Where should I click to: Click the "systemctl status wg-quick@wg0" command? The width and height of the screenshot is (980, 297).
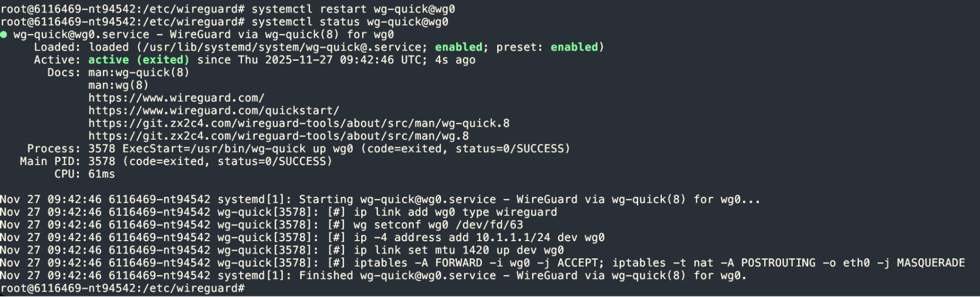click(x=350, y=22)
